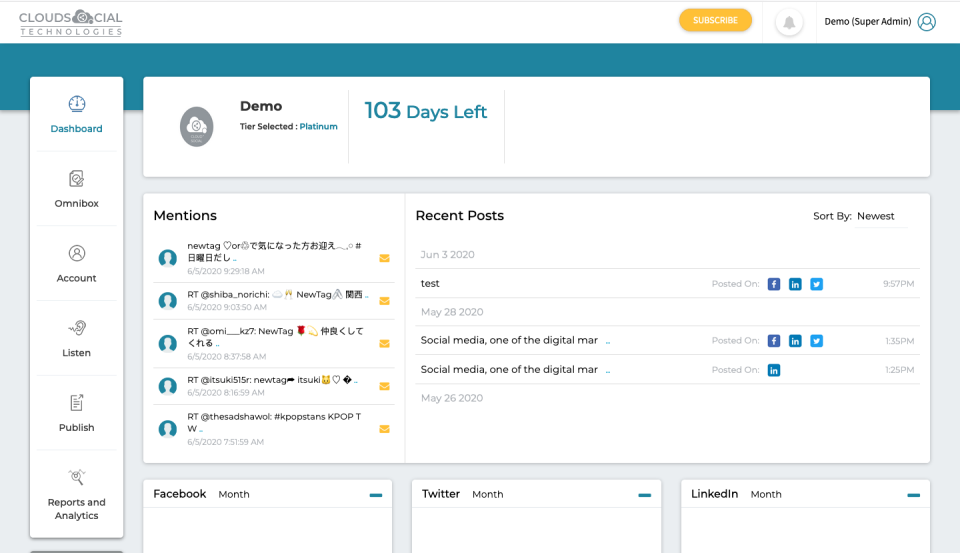This screenshot has height=553, width=960.
Task: Click the notification bell icon
Action: click(x=789, y=23)
